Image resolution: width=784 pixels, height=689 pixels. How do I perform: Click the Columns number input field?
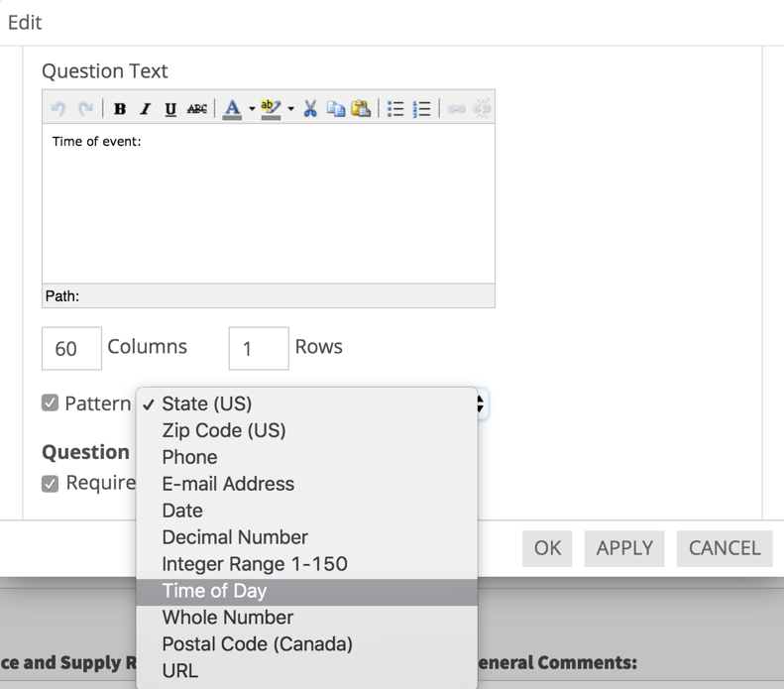tap(71, 348)
